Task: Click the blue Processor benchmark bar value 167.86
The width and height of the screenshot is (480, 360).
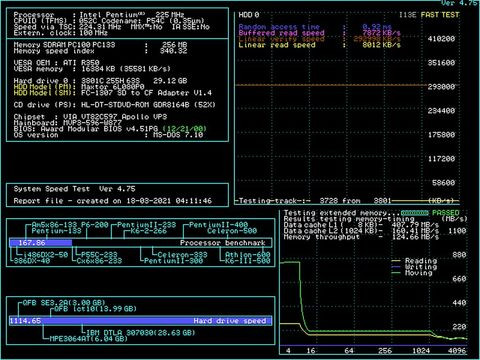Action: click(32, 243)
